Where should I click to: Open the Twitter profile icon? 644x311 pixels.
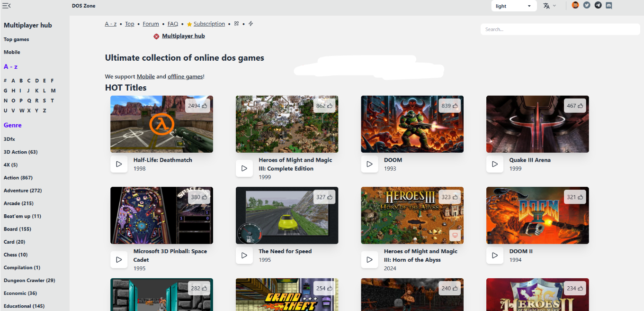coord(587,5)
